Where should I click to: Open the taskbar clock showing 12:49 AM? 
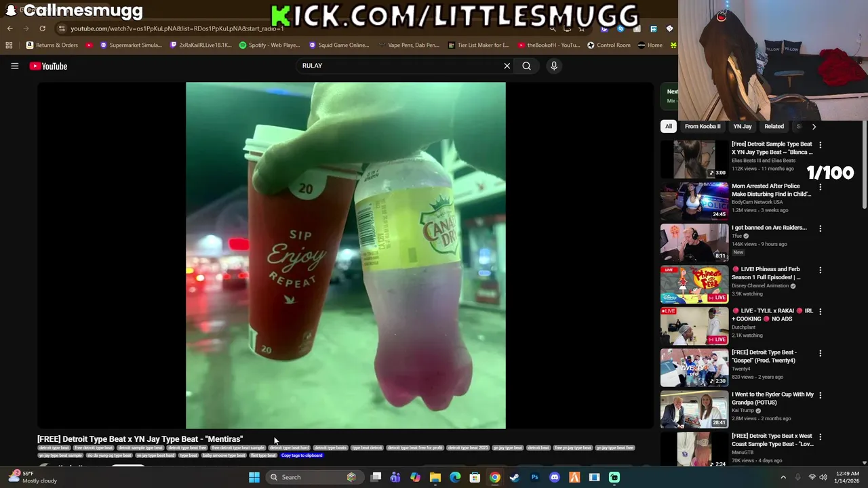(x=847, y=477)
